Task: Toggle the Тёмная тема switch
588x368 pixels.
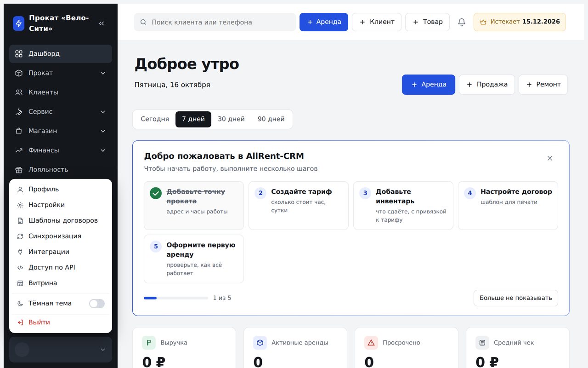Action: tap(97, 304)
